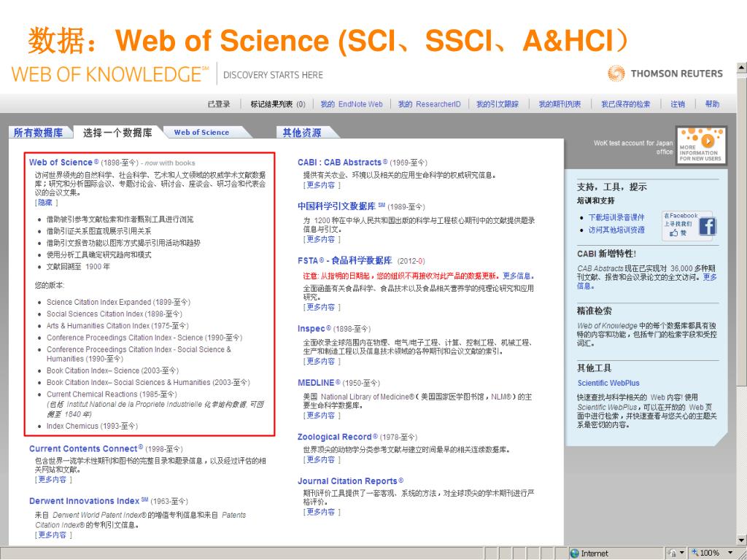Click 'Book Citation Index– Science (2003-至今)' text
747x560 pixels.
pyautogui.click(x=112, y=370)
